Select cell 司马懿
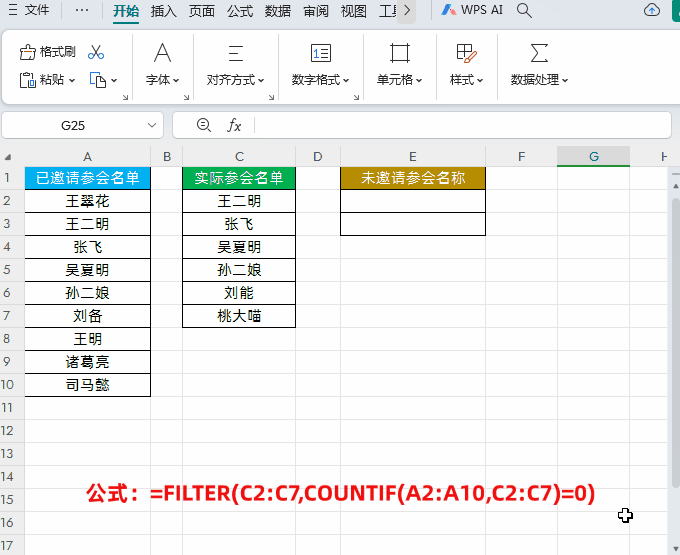 [x=88, y=385]
